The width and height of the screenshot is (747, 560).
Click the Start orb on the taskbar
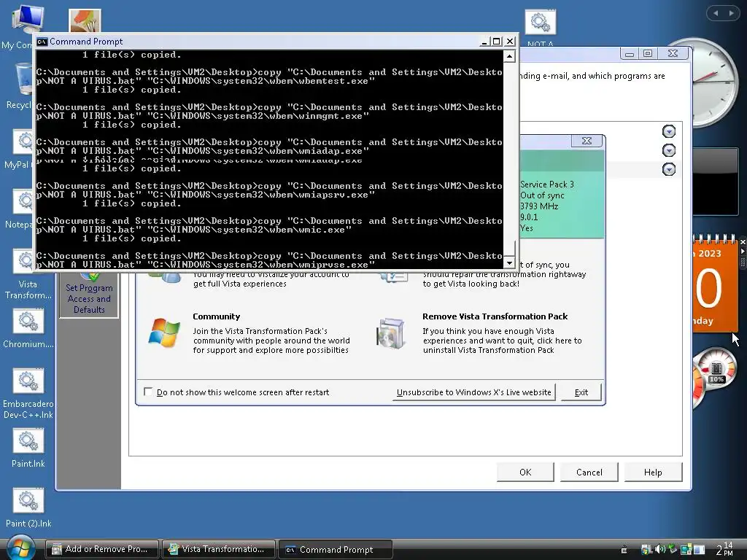coord(20,548)
